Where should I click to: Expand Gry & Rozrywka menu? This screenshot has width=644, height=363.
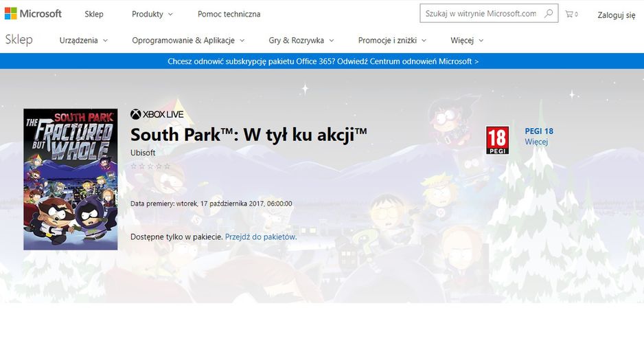click(301, 41)
